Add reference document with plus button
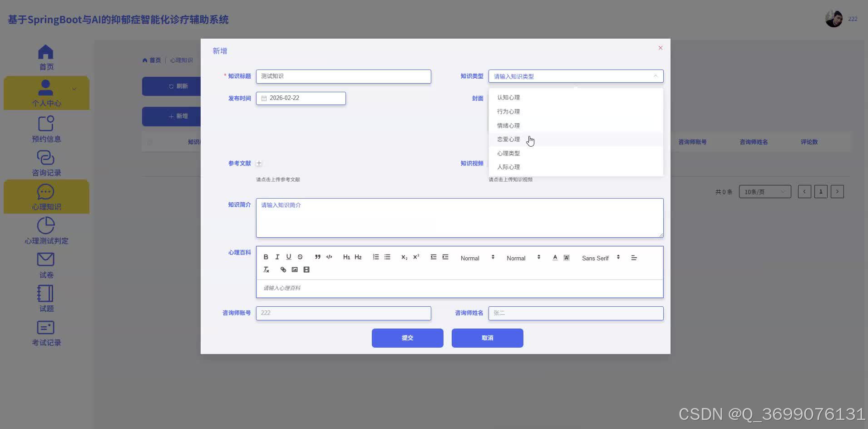 (259, 163)
